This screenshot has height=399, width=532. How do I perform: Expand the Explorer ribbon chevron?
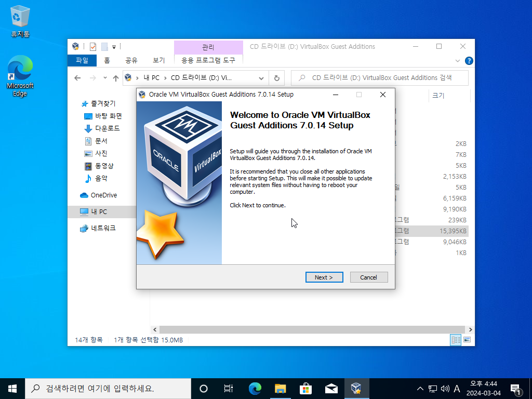click(x=457, y=61)
